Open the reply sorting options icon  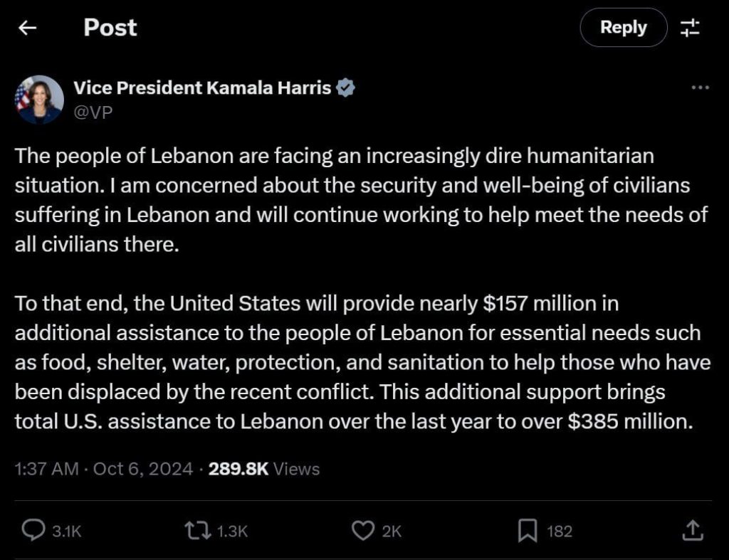690,28
